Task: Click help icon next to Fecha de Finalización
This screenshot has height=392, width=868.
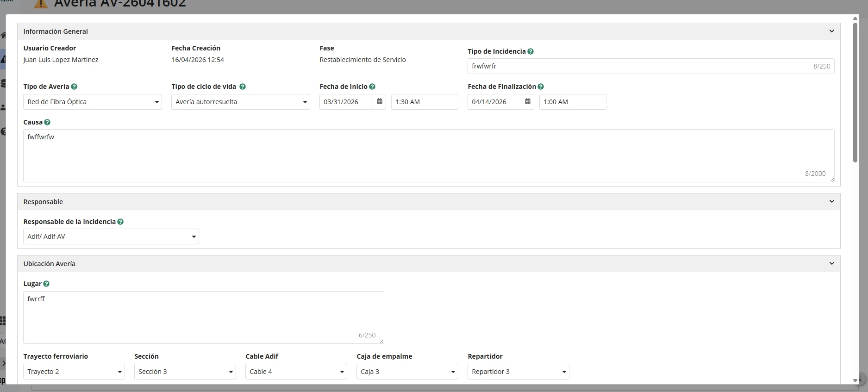Action: coord(541,87)
